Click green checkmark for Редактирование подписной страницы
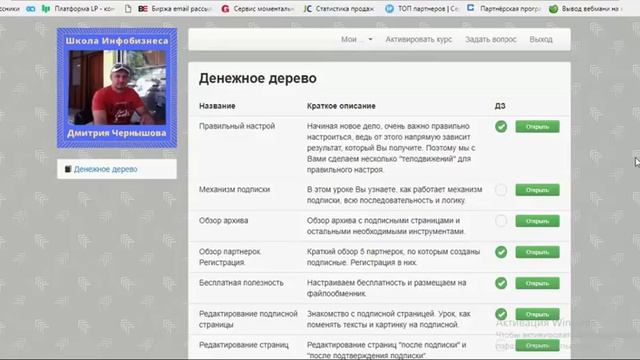Image resolution: width=640 pixels, height=360 pixels. [x=501, y=314]
